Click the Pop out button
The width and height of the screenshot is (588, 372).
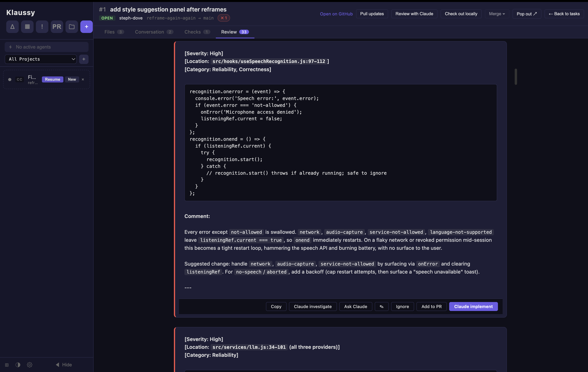[527, 14]
